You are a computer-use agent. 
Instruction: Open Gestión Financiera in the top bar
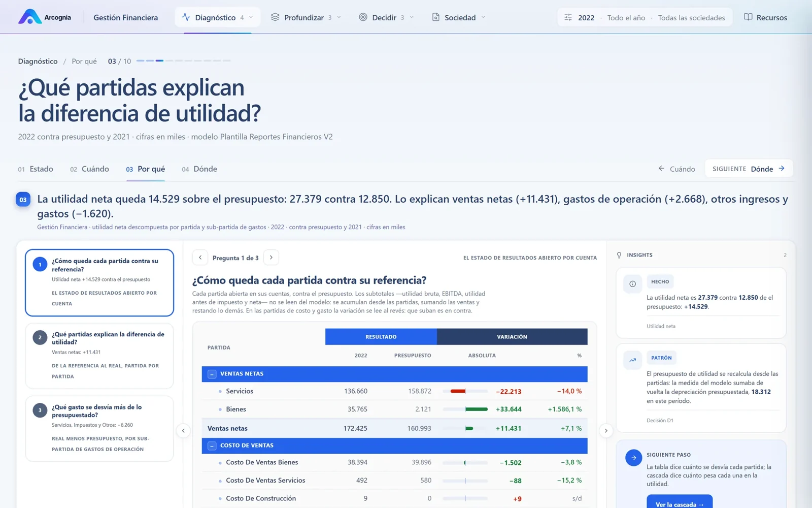[x=126, y=17]
